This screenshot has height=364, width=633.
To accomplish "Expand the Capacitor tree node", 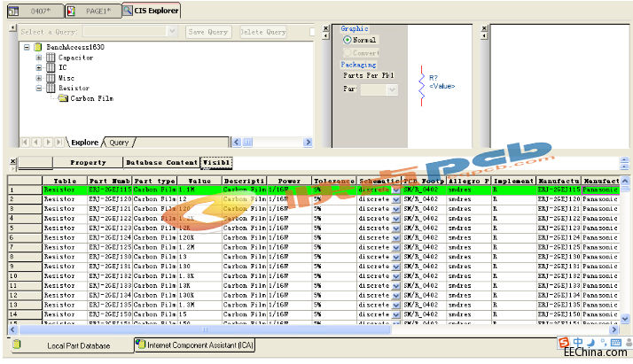I will [39, 57].
